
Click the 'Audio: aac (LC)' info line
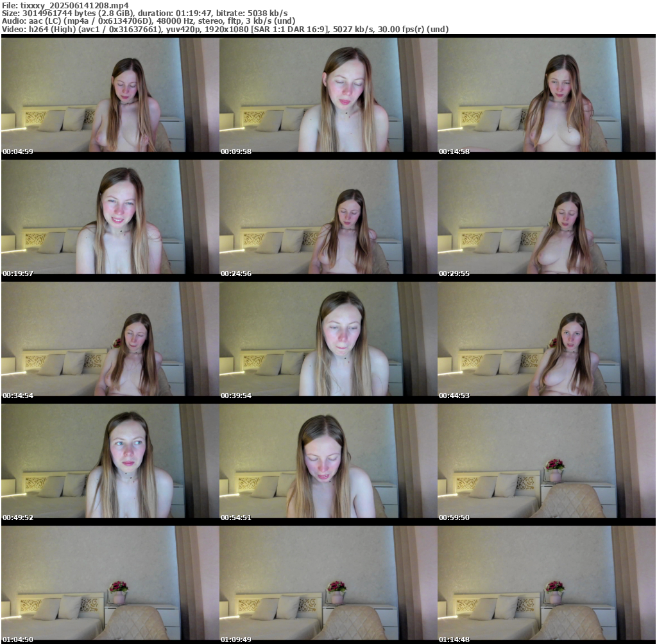coord(148,21)
